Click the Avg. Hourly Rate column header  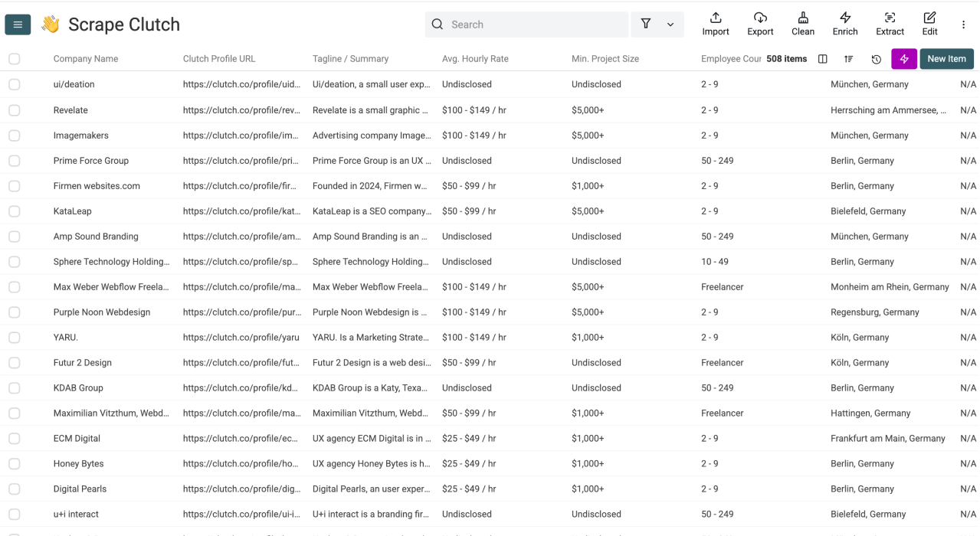(475, 59)
